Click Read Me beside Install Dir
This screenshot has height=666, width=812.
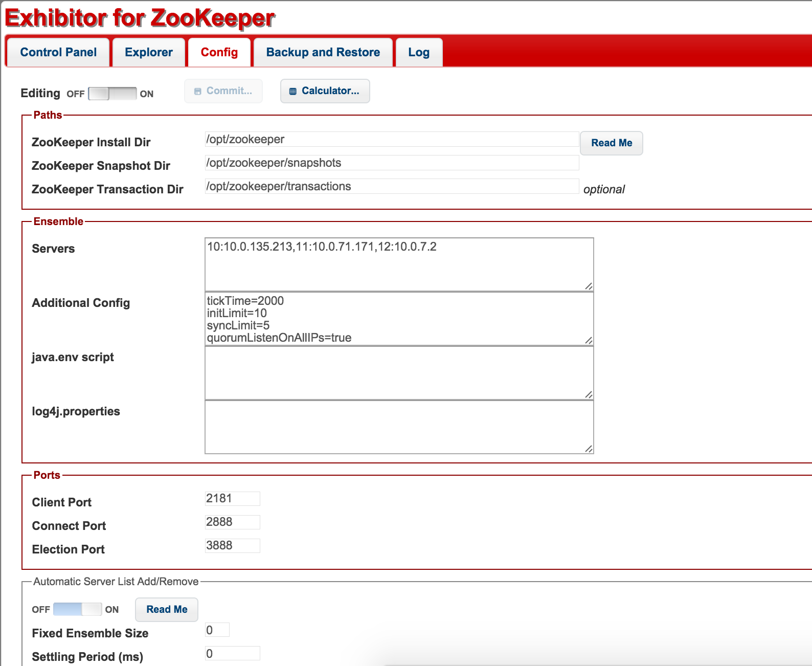pos(611,143)
